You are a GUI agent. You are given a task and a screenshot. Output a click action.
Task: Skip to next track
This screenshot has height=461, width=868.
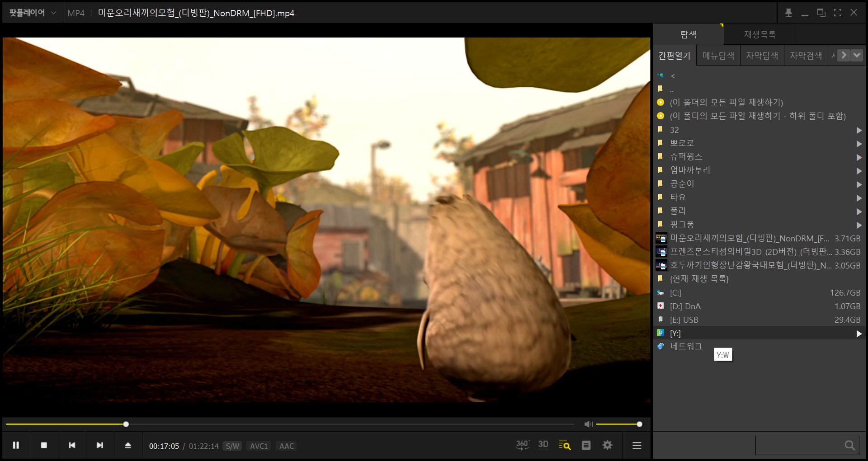100,445
